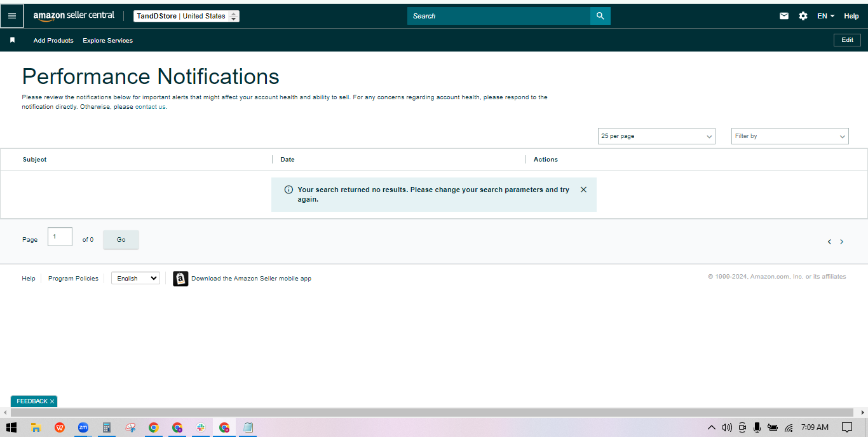Open Snipping Tool from the taskbar
The image size is (868, 437).
point(130,427)
